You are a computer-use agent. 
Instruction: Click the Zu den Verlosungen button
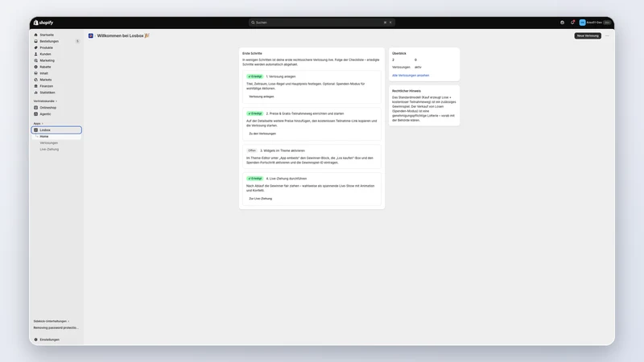point(262,134)
